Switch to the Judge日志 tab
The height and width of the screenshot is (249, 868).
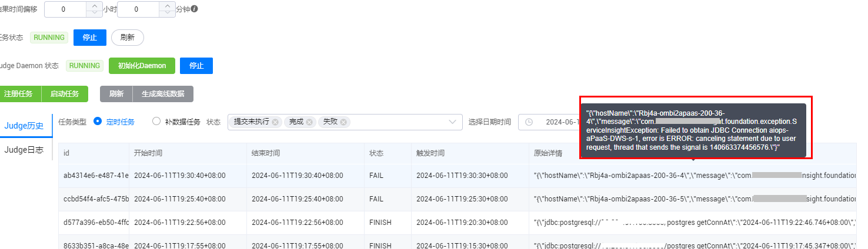pyautogui.click(x=24, y=149)
